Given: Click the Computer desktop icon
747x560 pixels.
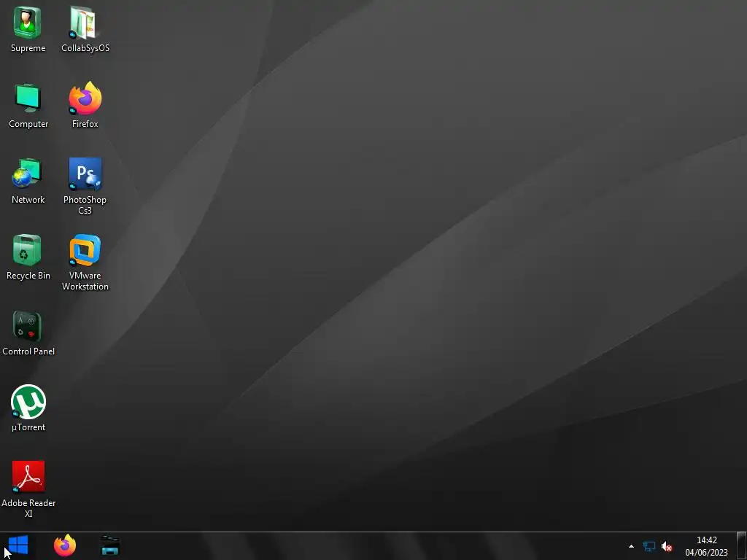Looking at the screenshot, I should point(28,98).
